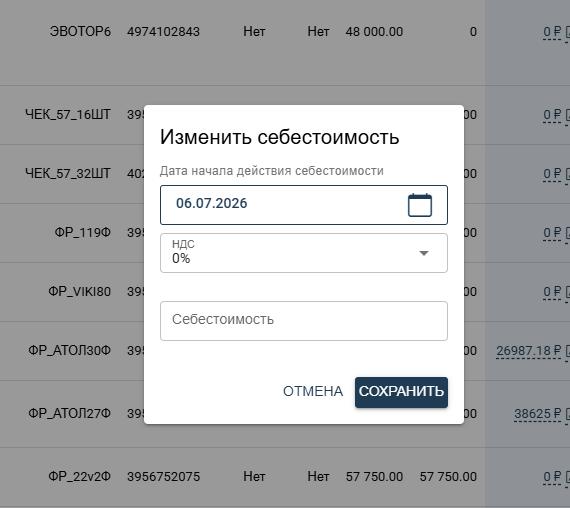Select the ФР_АТОЛ27Ф cell
The height and width of the screenshot is (508, 570).
pyautogui.click(x=69, y=413)
